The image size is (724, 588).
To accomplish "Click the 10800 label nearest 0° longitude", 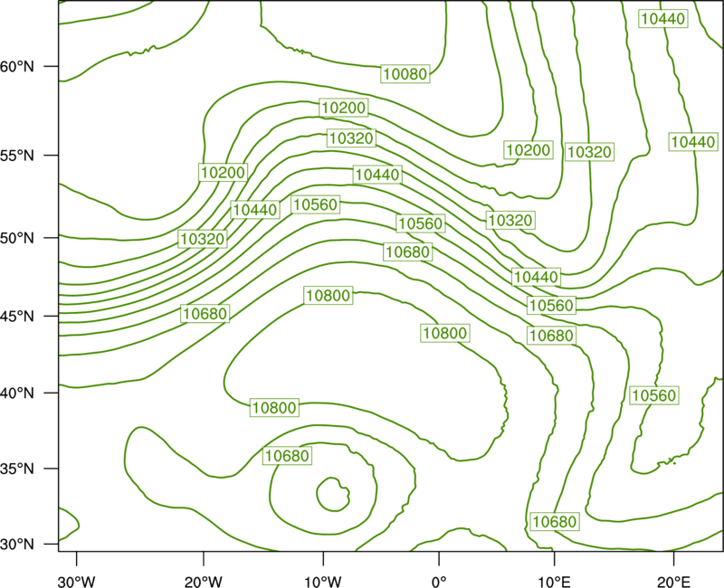I will point(445,333).
